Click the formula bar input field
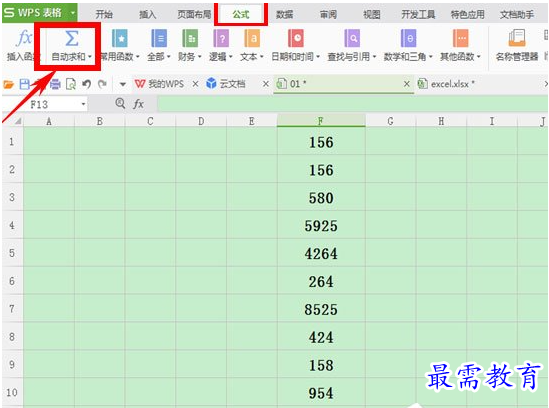The width and height of the screenshot is (549, 408). [352, 104]
